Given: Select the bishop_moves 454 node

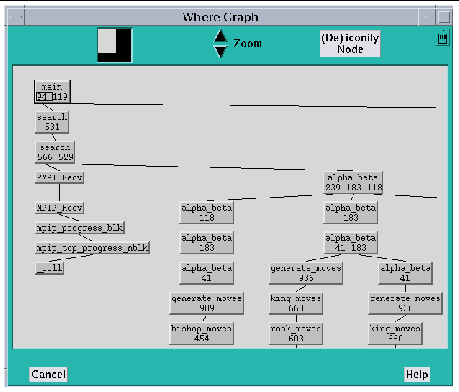Looking at the screenshot, I should (x=201, y=333).
